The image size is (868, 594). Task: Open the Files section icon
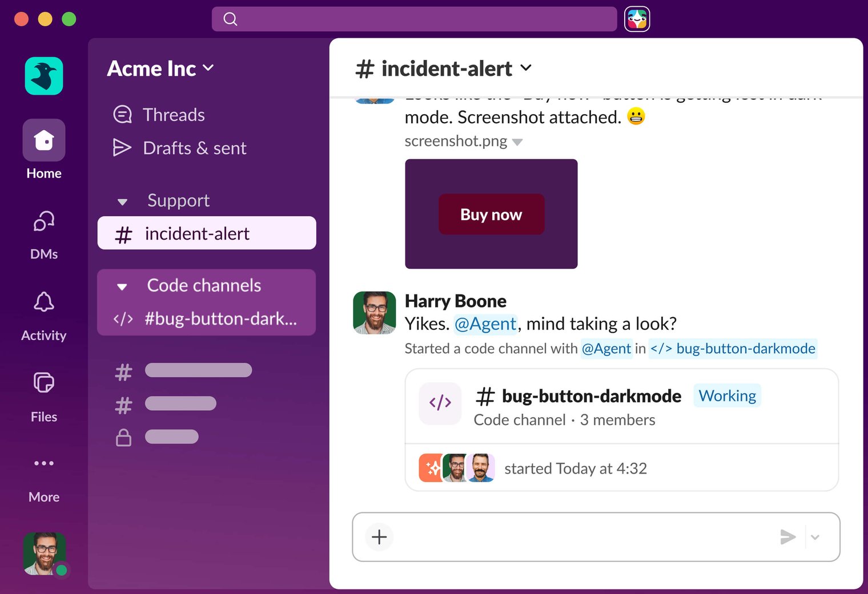(44, 382)
